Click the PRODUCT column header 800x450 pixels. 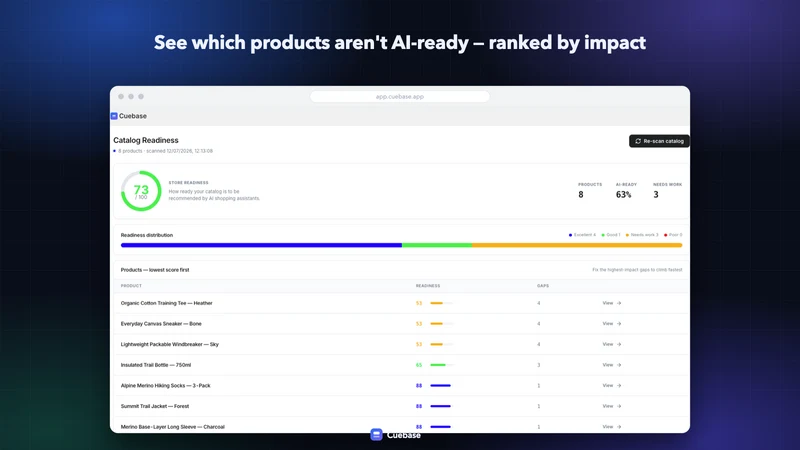(131, 286)
